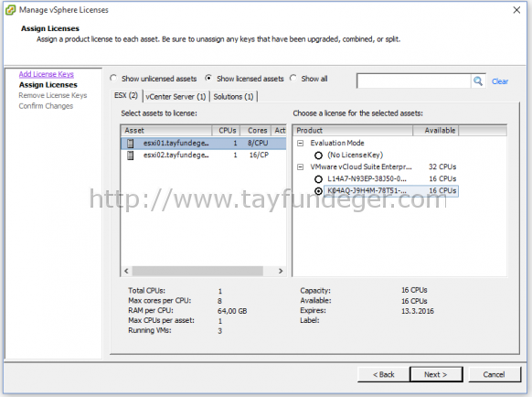Open the Solutions (1) tab

pyautogui.click(x=233, y=97)
